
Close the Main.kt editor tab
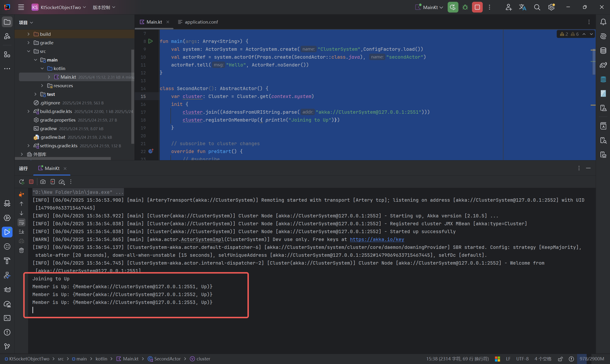click(x=168, y=22)
